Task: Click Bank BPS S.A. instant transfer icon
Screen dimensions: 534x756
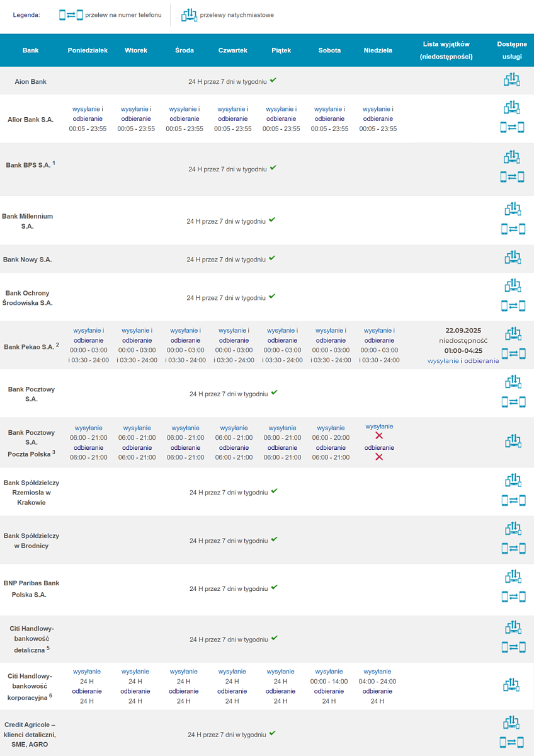Action: (x=513, y=157)
